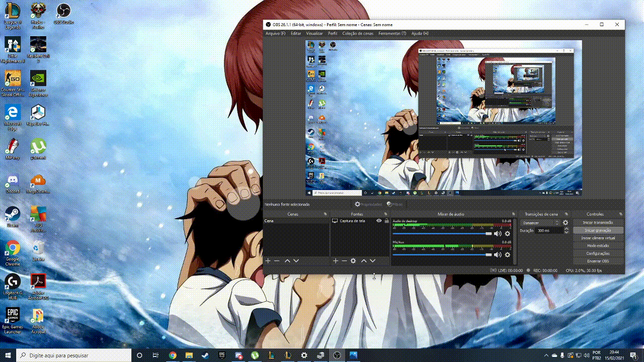Viewport: 644px width, 362px height.
Task: Pop out Mixer de áudio dock icon
Action: [x=514, y=214]
